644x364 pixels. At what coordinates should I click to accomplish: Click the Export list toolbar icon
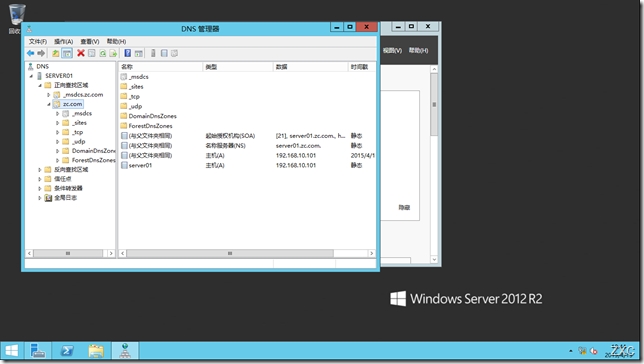(113, 53)
